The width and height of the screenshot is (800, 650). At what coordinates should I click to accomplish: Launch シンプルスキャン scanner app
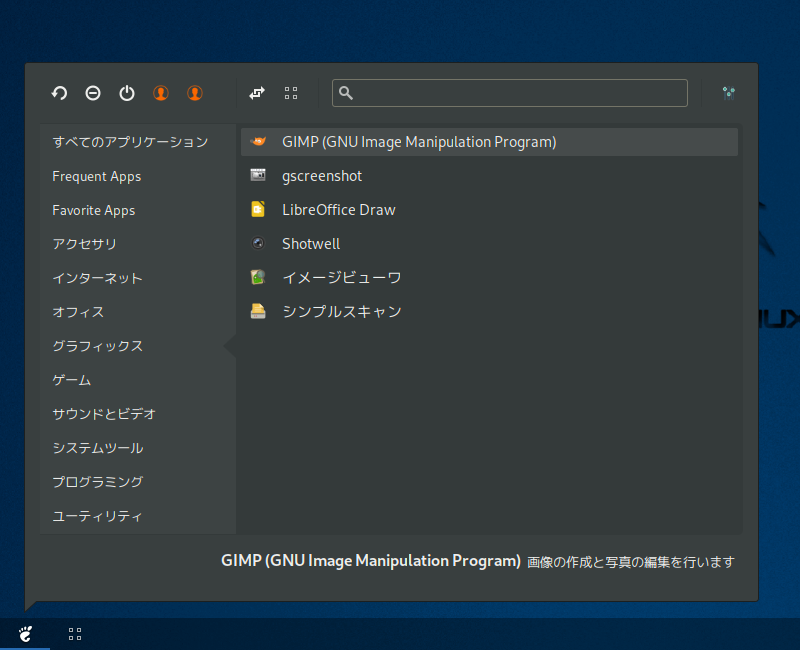coord(489,312)
